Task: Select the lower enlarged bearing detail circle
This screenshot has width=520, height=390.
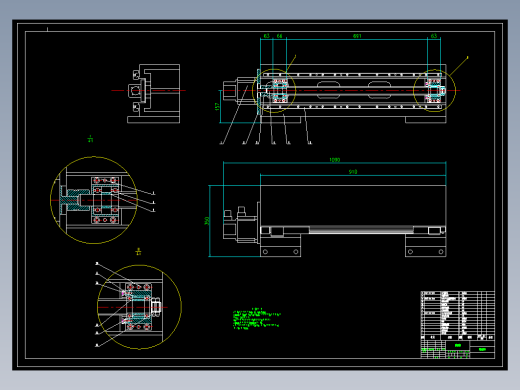Action: pyautogui.click(x=139, y=307)
